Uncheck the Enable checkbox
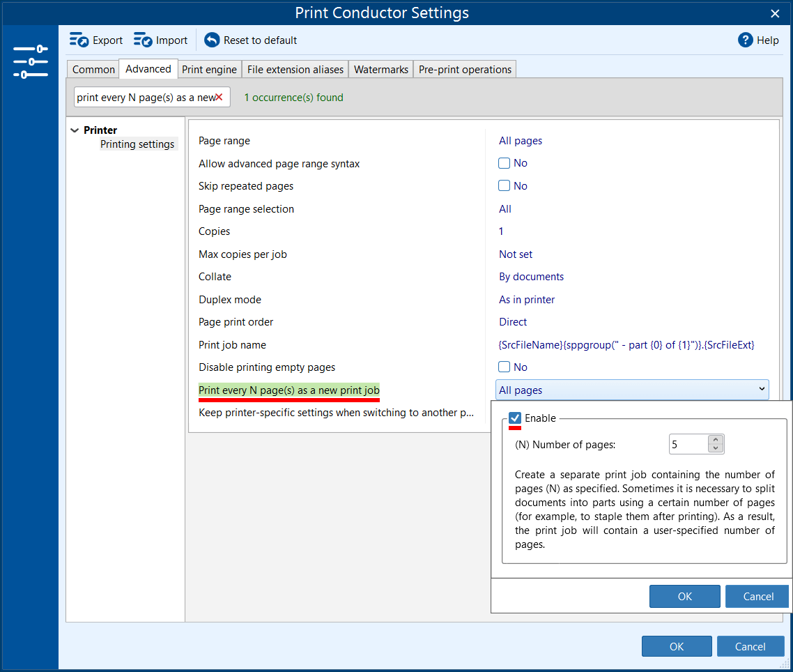The width and height of the screenshot is (793, 672). 515,418
